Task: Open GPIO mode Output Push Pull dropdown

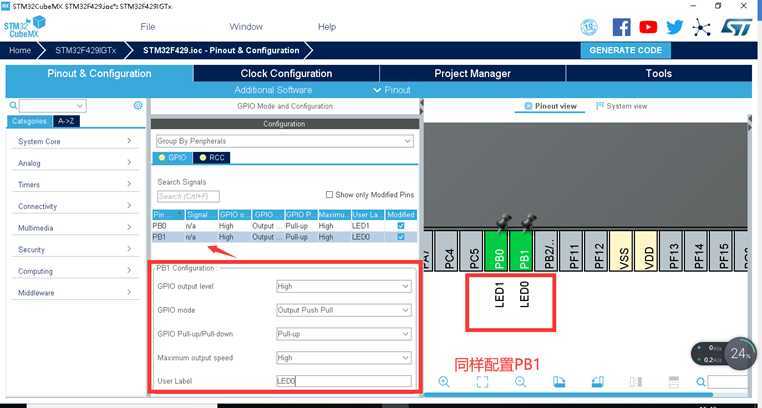Action: click(x=344, y=310)
